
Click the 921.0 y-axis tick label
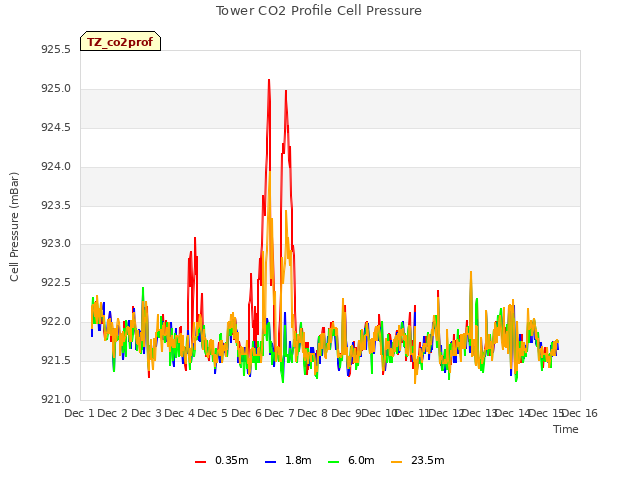[56, 399]
